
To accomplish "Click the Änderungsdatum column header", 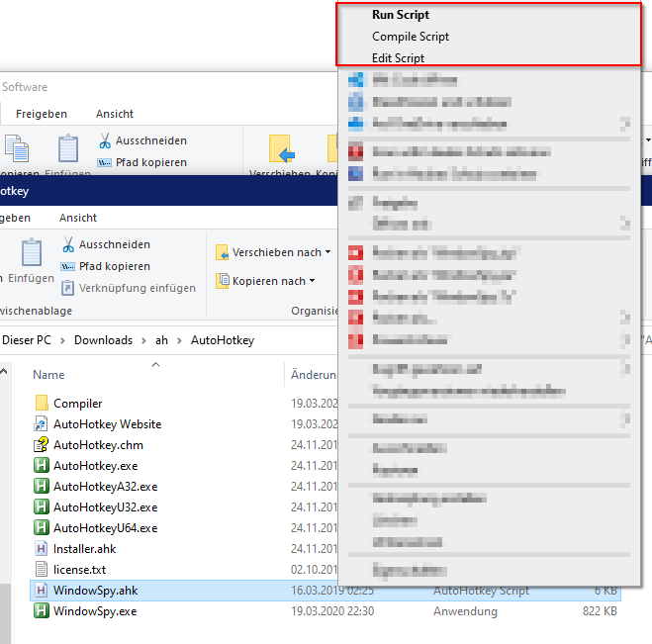I will point(314,375).
